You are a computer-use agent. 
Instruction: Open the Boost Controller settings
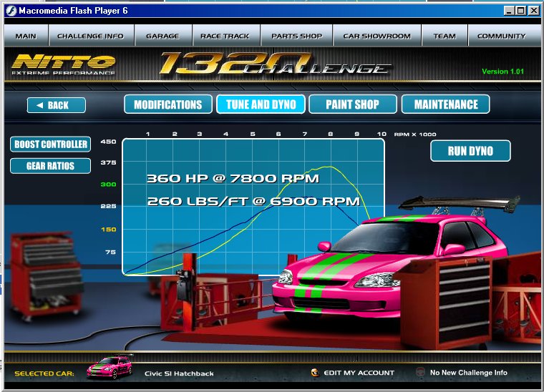tap(50, 144)
